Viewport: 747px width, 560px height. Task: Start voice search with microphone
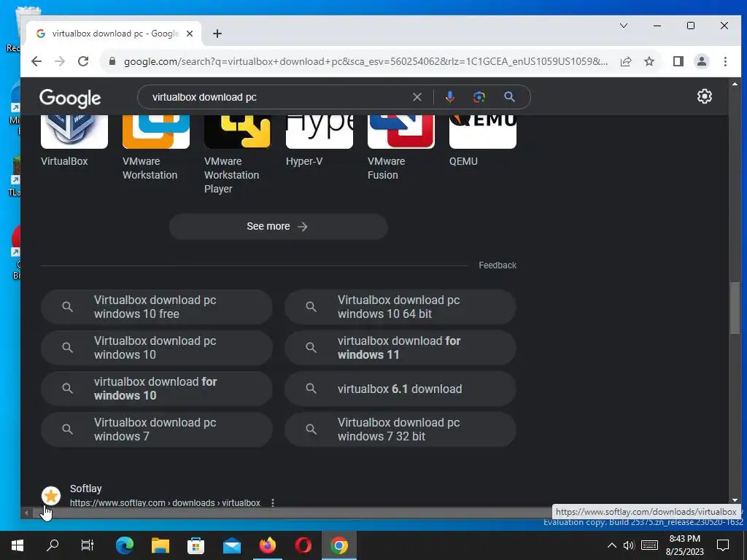coord(449,97)
